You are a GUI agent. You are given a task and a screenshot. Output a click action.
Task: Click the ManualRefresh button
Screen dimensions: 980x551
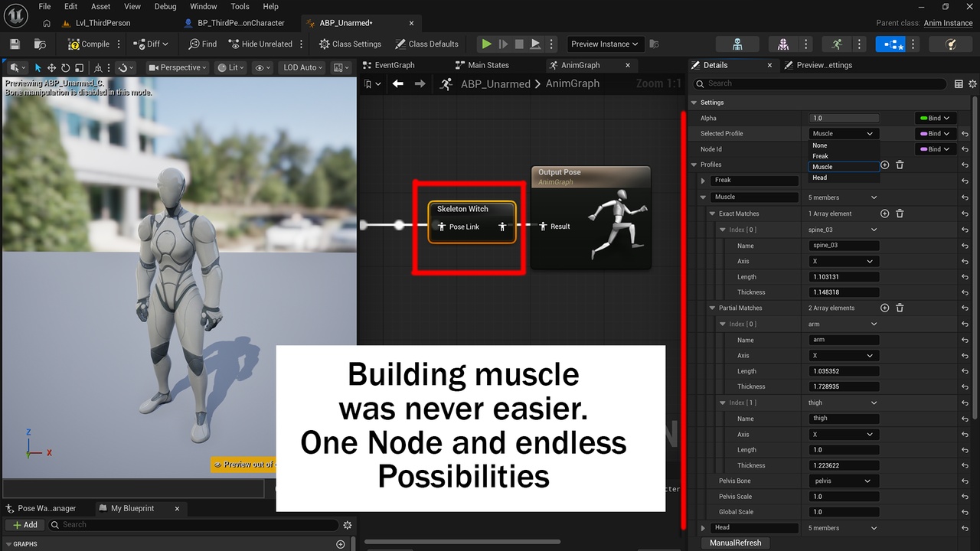pyautogui.click(x=736, y=543)
